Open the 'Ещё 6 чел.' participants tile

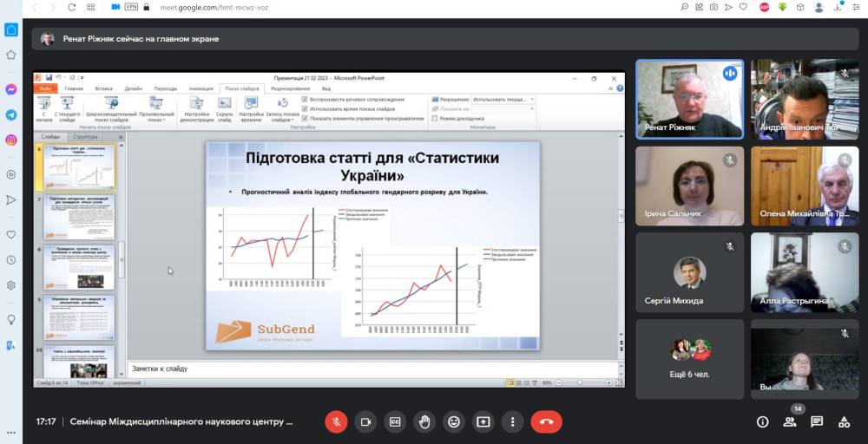point(689,359)
